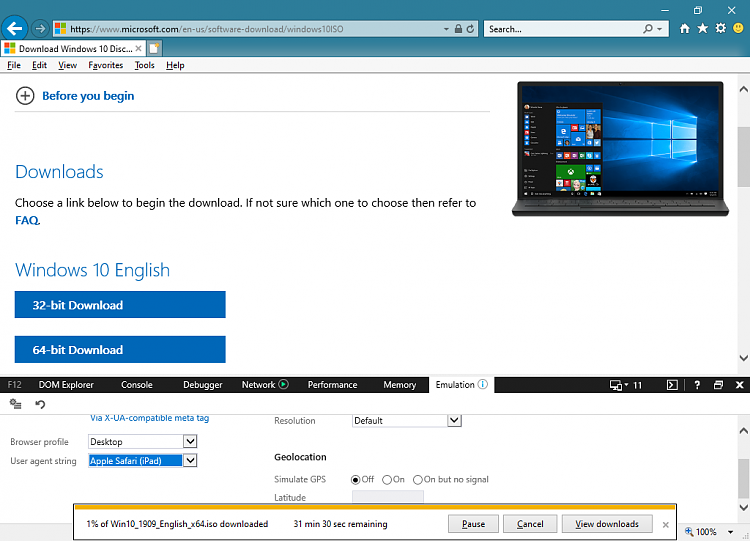
Task: Click the web page scroll down arrow
Action: 743,358
